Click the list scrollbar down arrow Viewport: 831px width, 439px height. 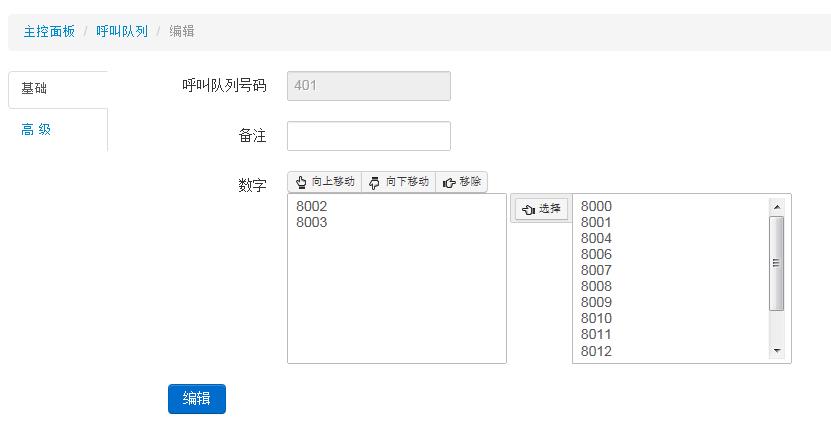coord(777,351)
